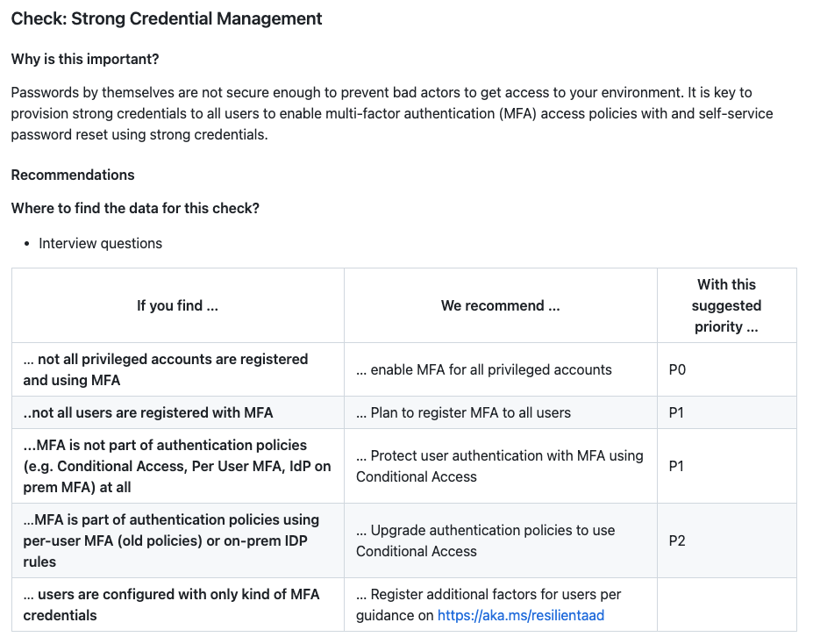The image size is (813, 644).
Task: Click the intro paragraph about passwords
Action: tap(391, 113)
